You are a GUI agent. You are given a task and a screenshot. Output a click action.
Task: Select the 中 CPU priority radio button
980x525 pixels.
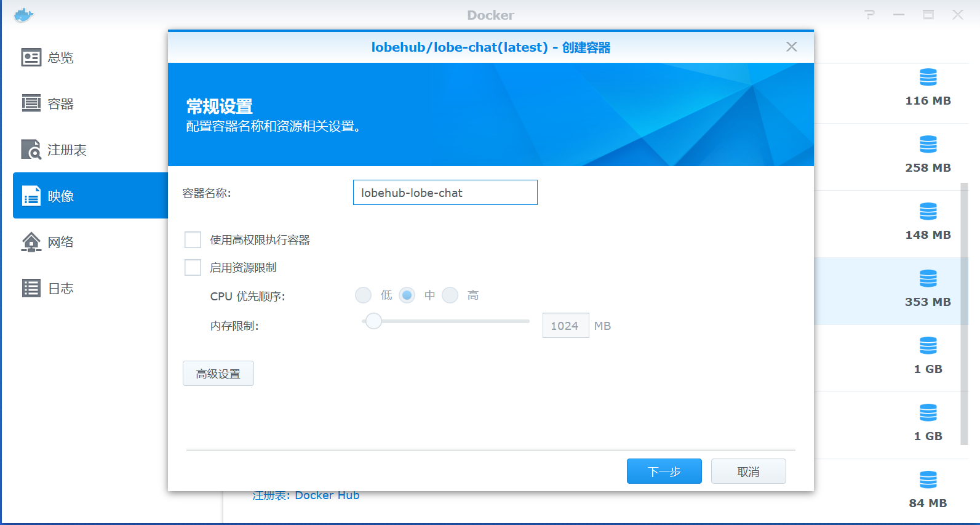point(407,295)
